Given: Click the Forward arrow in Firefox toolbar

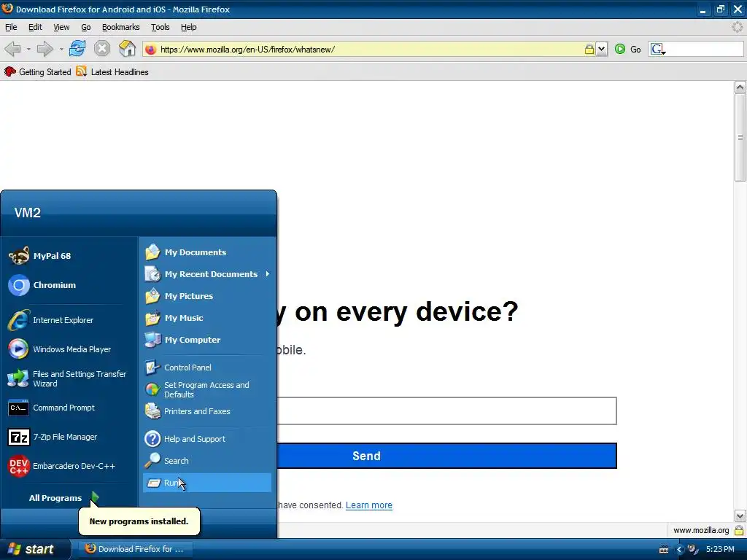Looking at the screenshot, I should point(44,49).
